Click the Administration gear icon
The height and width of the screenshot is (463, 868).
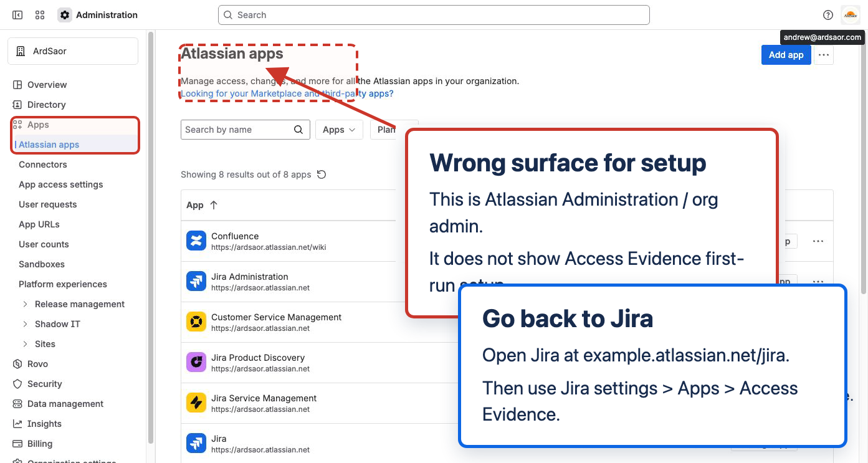click(65, 15)
